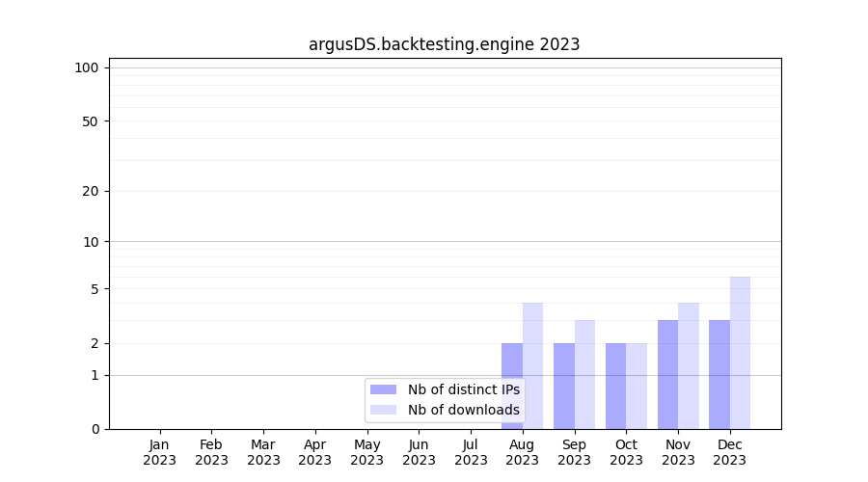Click the 'Jul 2023' x-axis label
This screenshot has height=482, width=868.
471,452
